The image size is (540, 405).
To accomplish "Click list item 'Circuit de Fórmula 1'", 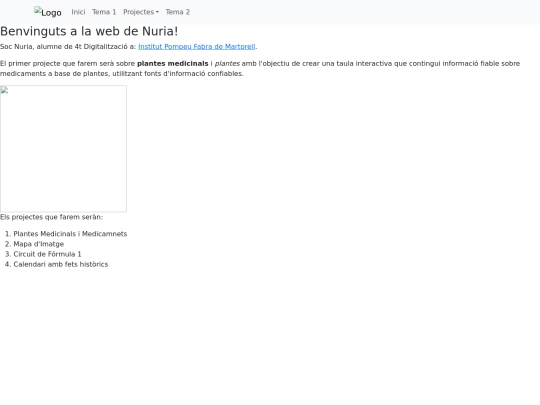I will (47, 254).
